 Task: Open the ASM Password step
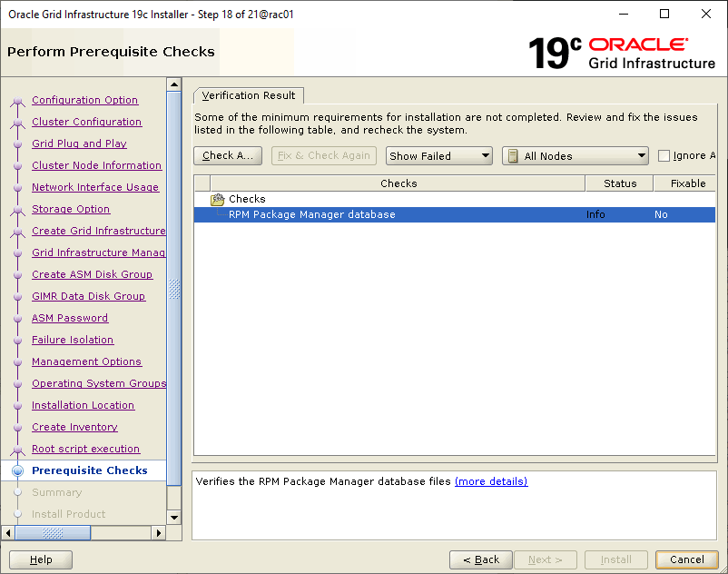(70, 318)
